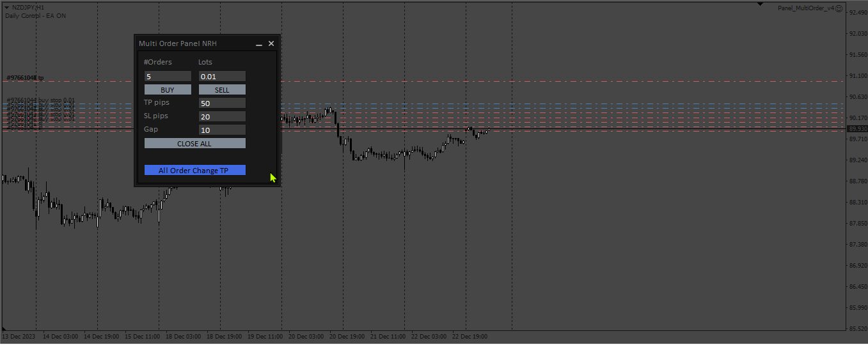Click the Lots label in the panel
Image resolution: width=868 pixels, height=345 pixels.
[x=205, y=62]
